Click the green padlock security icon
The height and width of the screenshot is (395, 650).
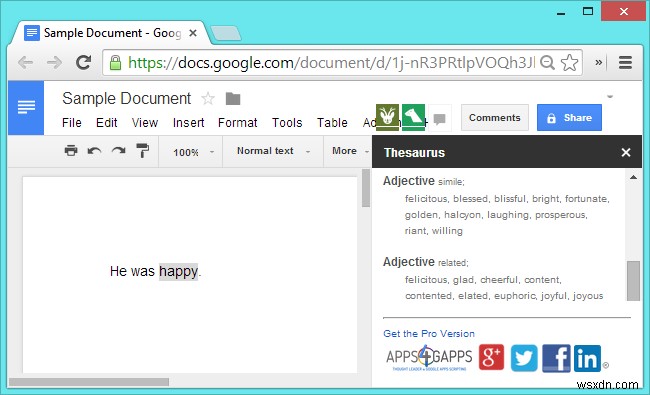[x=115, y=63]
